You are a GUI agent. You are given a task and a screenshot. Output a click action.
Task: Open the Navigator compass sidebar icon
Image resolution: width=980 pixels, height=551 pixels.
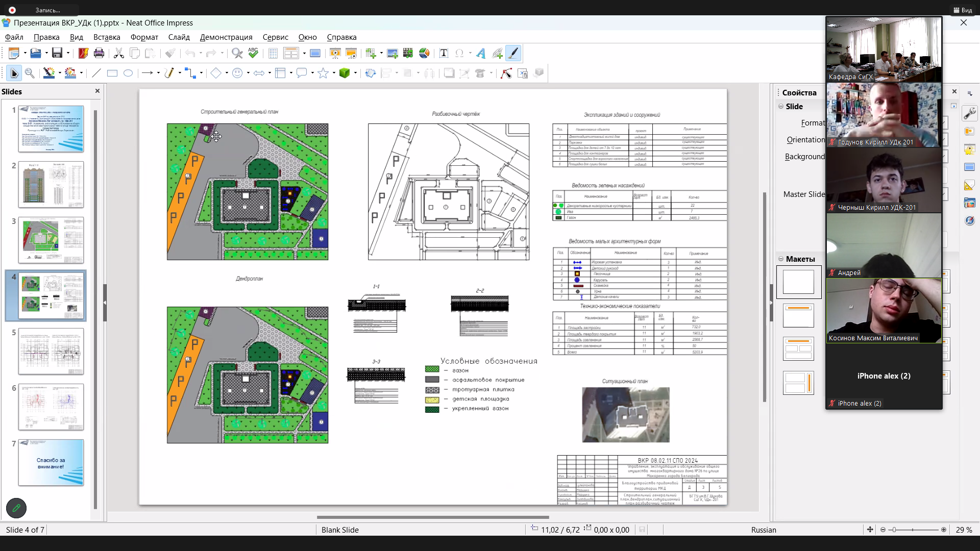969,220
